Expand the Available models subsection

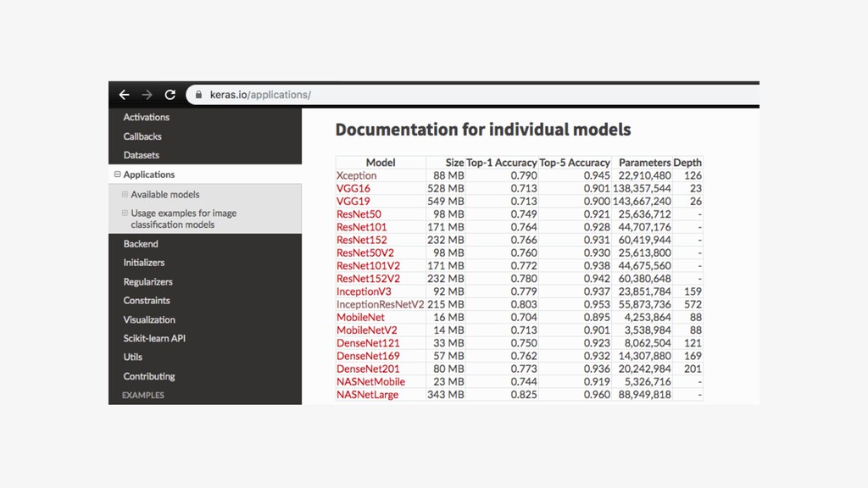pyautogui.click(x=125, y=194)
